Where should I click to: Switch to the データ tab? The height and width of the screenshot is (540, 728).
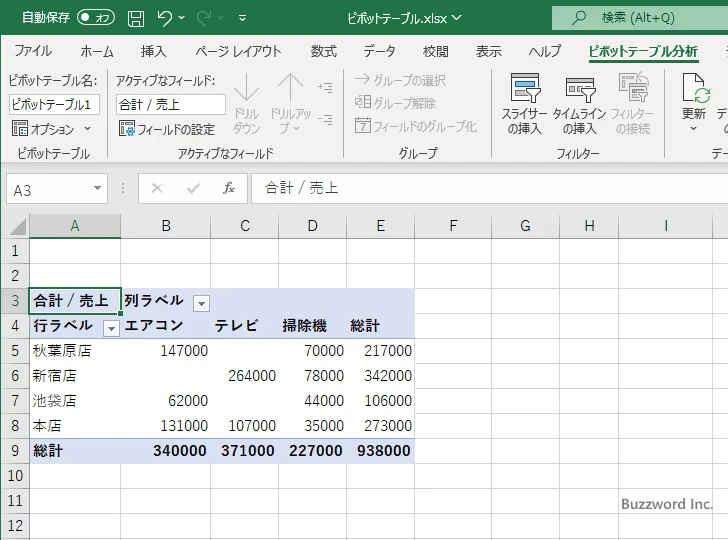(379, 51)
